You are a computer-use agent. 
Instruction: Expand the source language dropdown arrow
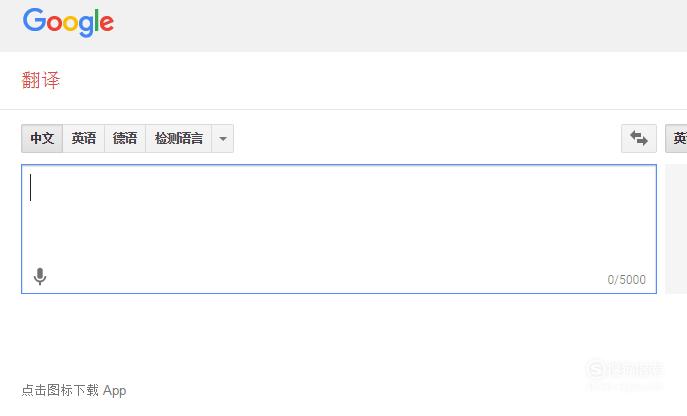[223, 139]
